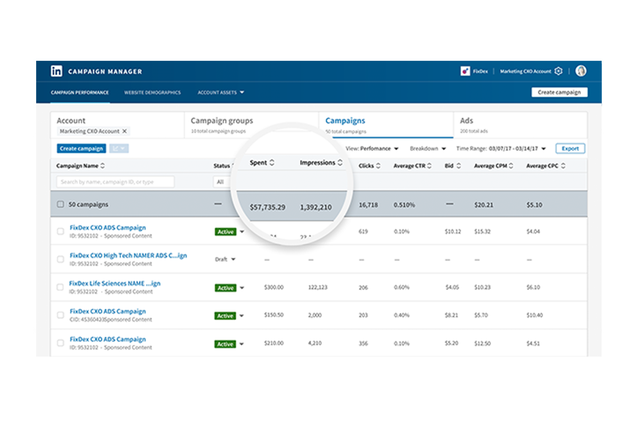Image resolution: width=640 pixels, height=424 pixels.
Task: Click the FixDex company logo icon
Action: (465, 71)
